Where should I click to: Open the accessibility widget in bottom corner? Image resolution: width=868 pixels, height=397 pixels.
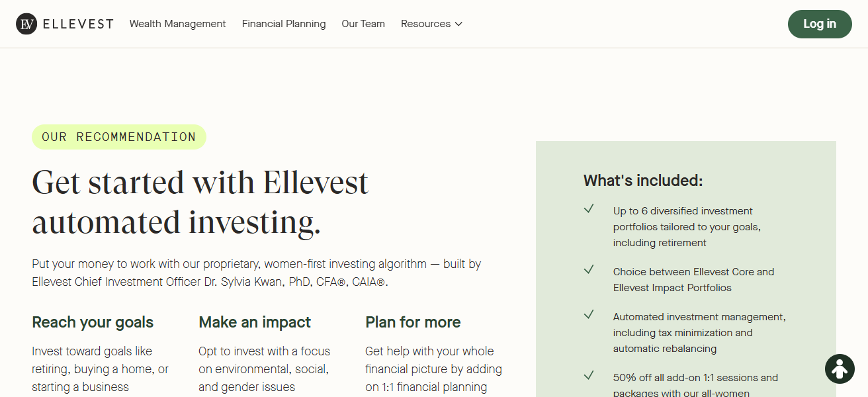(840, 369)
